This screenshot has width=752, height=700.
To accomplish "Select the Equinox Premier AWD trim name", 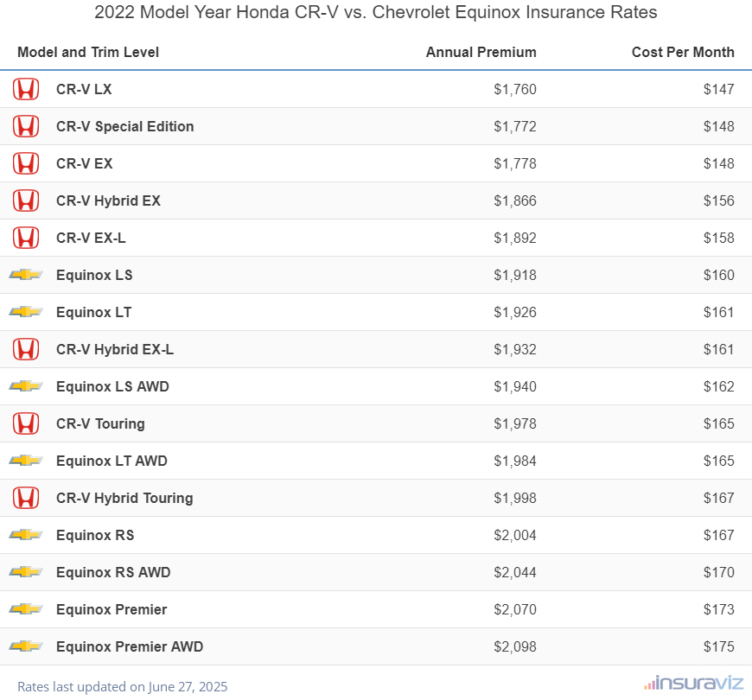I will 130,646.
